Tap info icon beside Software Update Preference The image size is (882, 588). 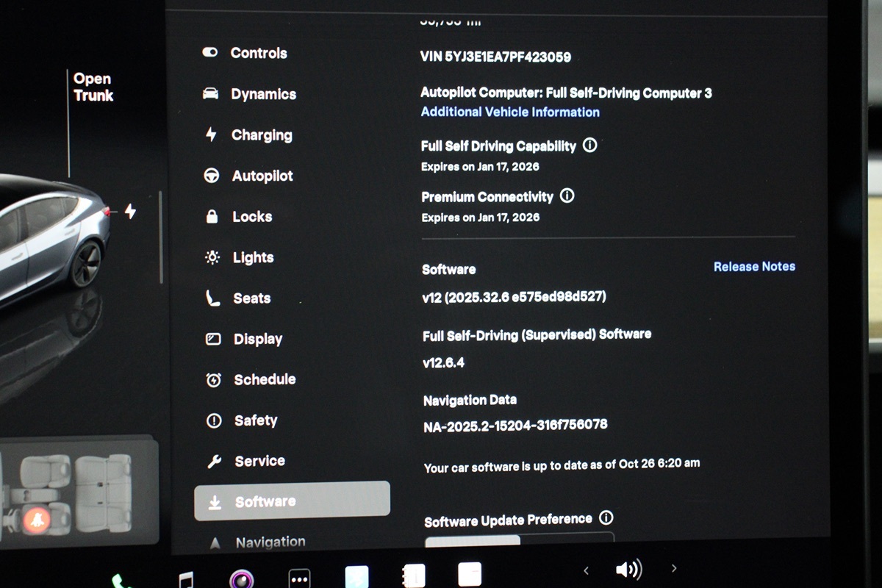(606, 518)
